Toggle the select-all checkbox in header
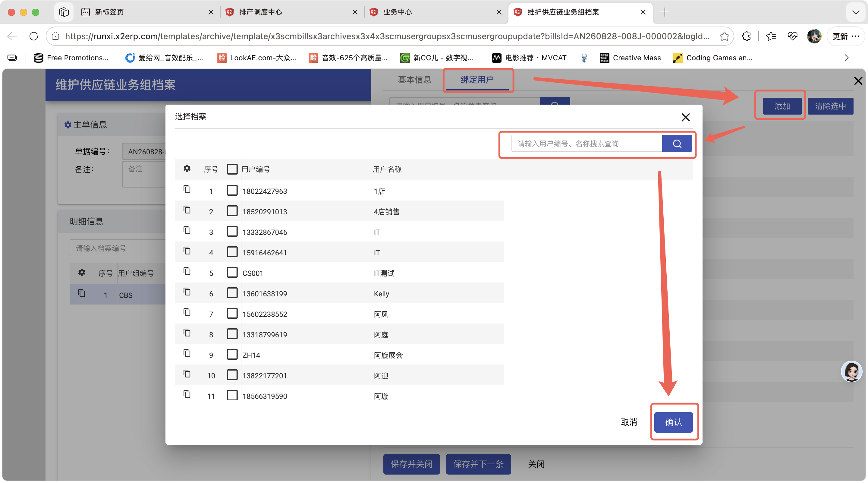The height and width of the screenshot is (483, 868). tap(232, 169)
